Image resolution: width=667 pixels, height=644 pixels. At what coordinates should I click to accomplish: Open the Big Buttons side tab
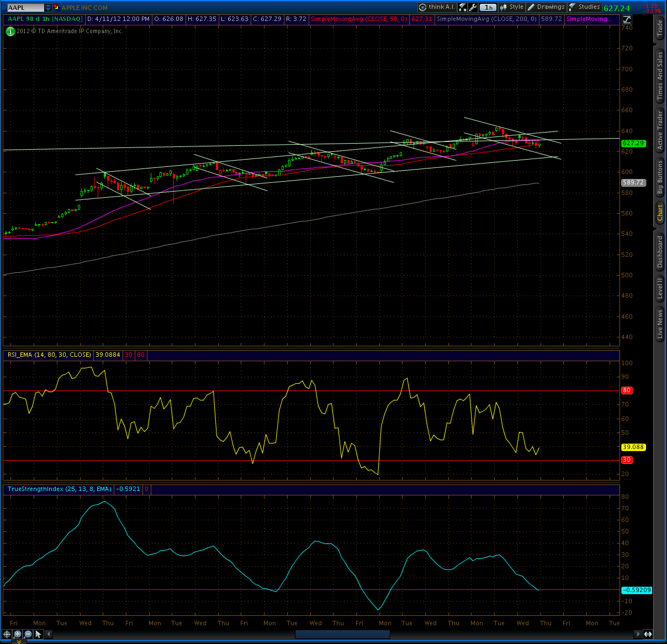[660, 177]
